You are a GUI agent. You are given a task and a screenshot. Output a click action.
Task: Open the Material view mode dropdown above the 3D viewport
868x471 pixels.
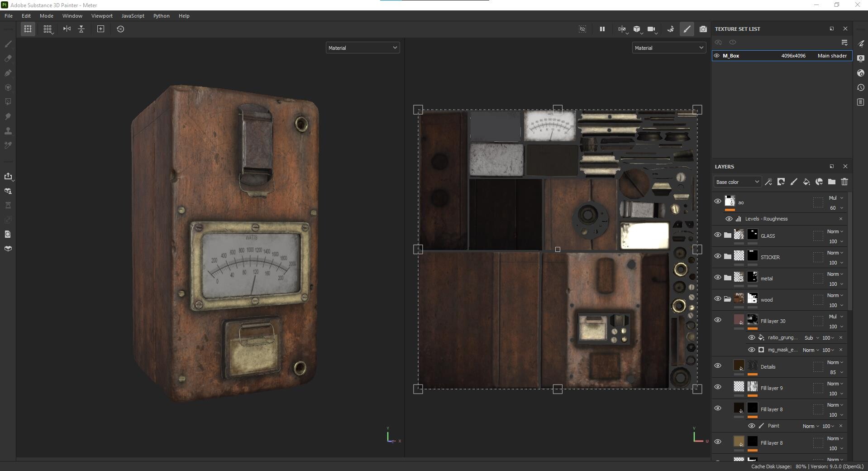[362, 48]
